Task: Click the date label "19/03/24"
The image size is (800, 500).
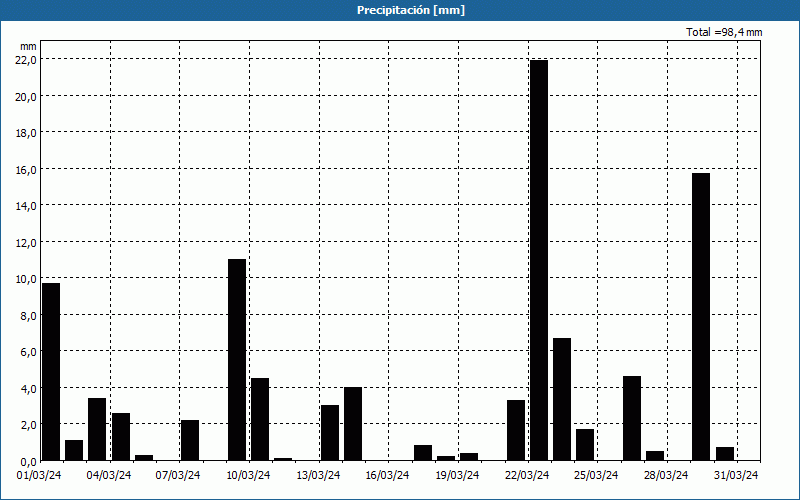Action: 457,476
